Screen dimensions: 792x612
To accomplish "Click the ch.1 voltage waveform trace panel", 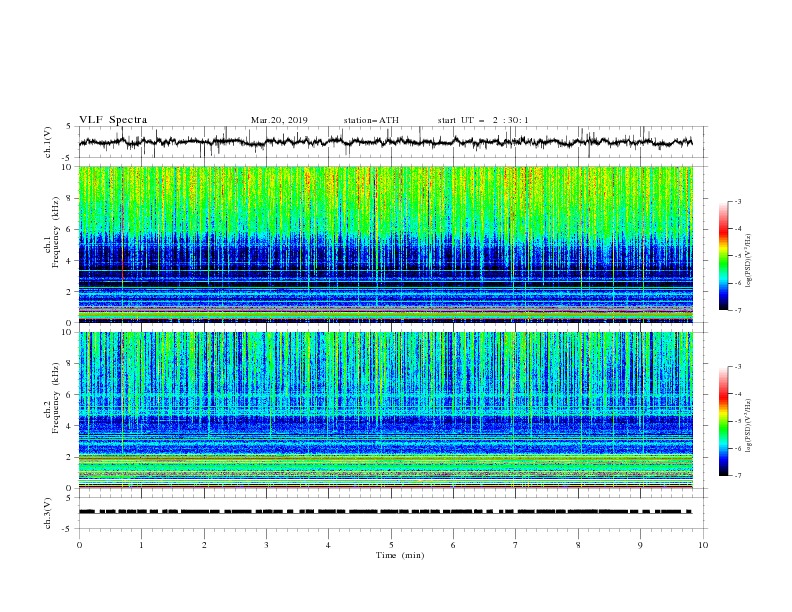I will coord(392,142).
